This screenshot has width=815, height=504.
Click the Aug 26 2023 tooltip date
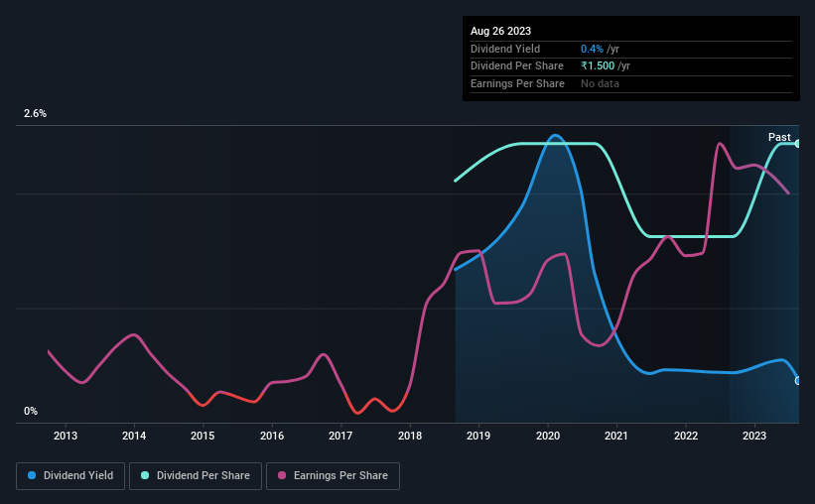coord(500,31)
